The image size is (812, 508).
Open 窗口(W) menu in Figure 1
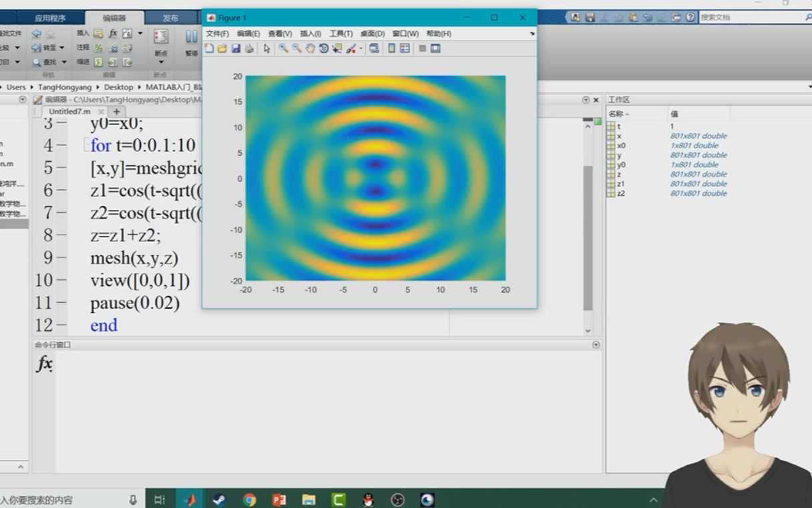pos(405,33)
